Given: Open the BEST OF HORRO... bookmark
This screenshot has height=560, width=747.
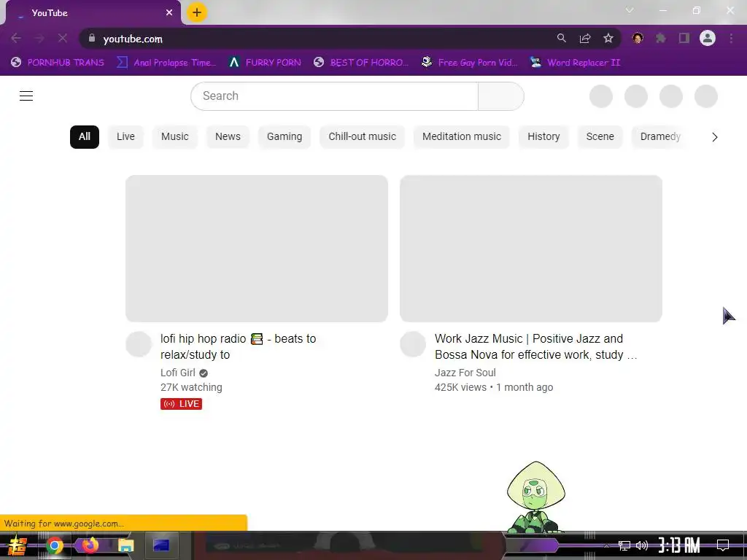Looking at the screenshot, I should coord(361,63).
